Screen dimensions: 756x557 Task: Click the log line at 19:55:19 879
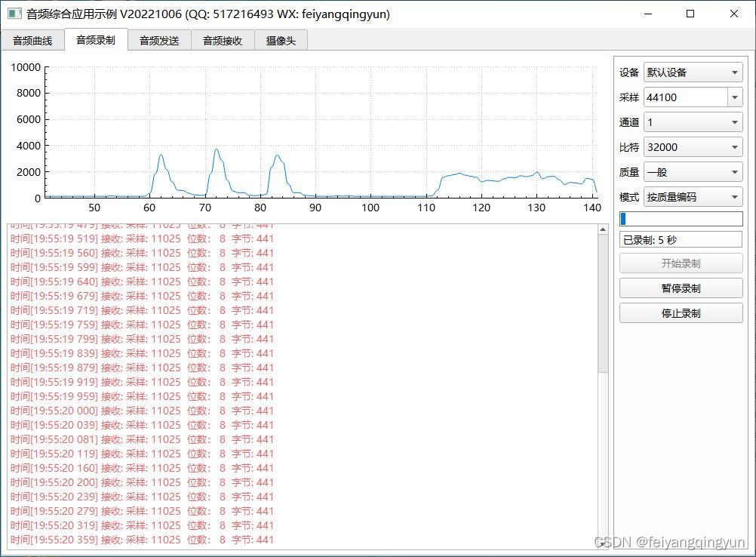143,368
